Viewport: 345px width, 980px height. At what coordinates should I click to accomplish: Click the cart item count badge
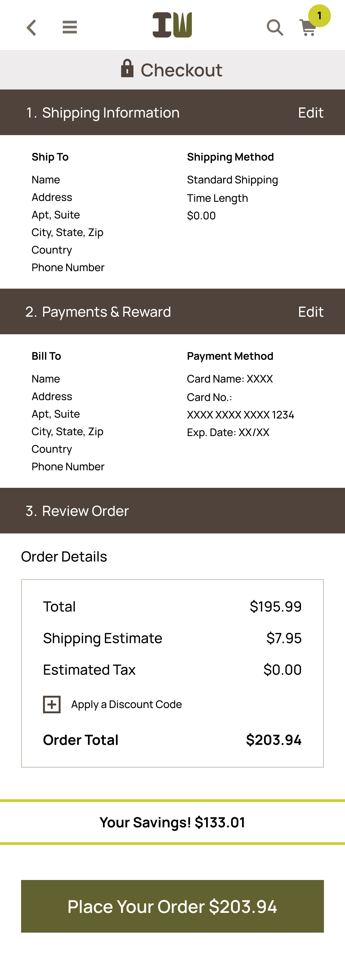319,16
